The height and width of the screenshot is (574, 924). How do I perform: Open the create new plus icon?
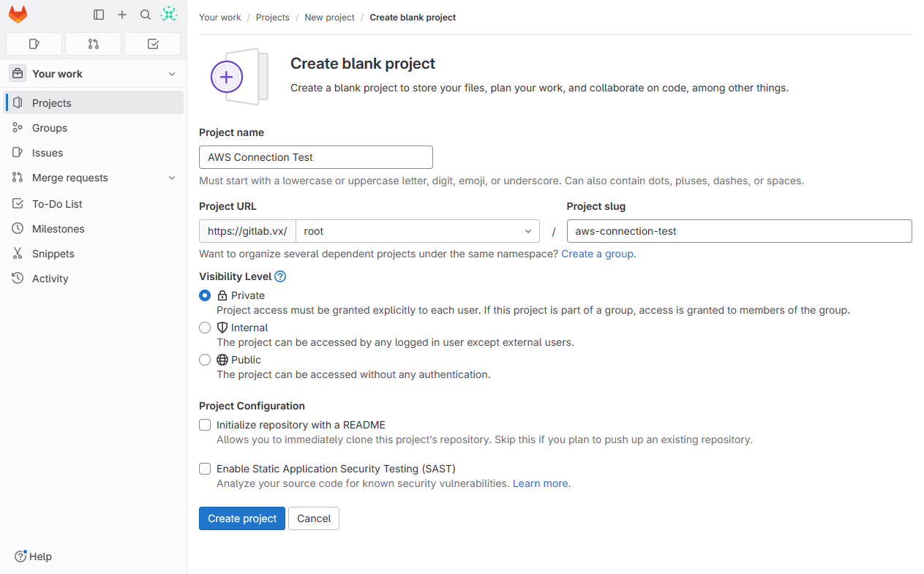[x=122, y=14]
